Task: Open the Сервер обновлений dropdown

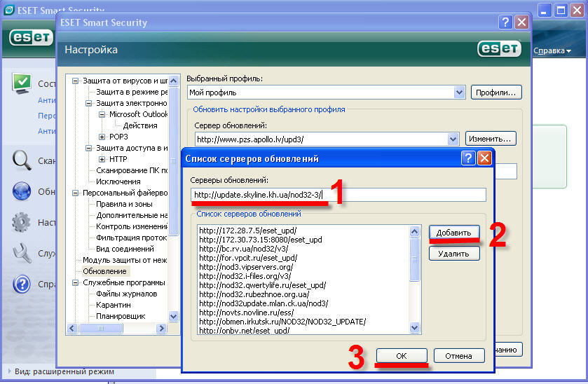Action: 453,139
